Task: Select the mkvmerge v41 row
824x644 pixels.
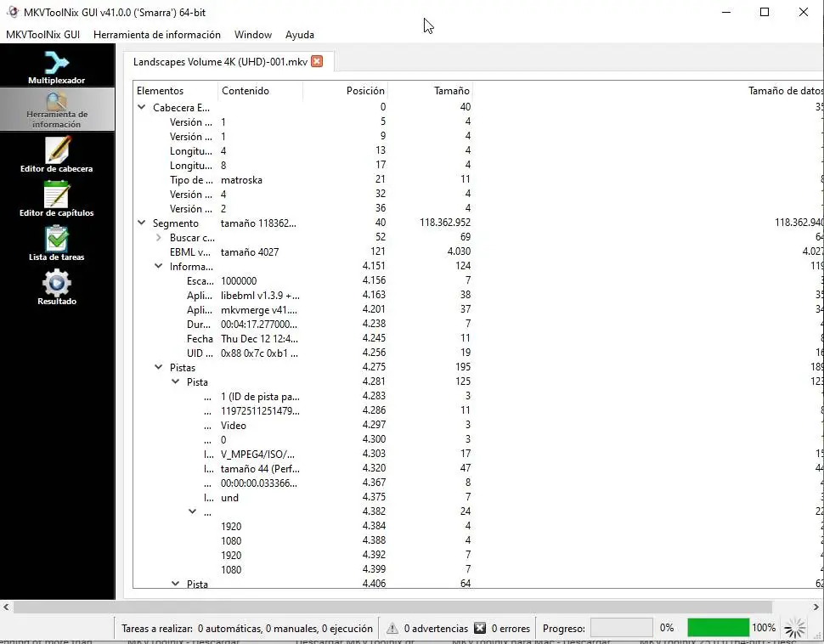Action: pos(478,309)
